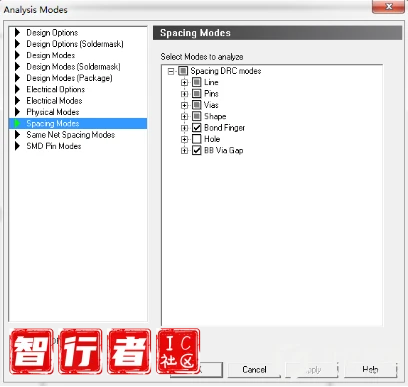Click the Help button

(x=370, y=370)
